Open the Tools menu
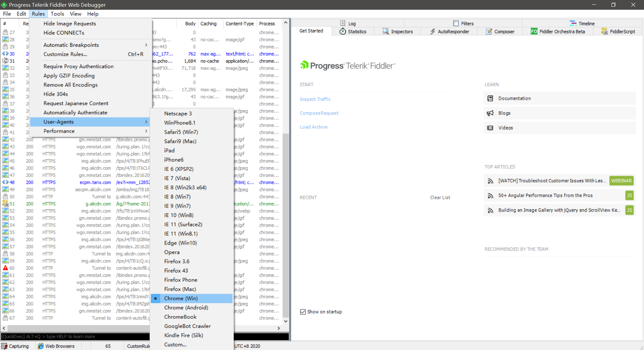Viewport: 644px width, 350px height. coord(57,14)
